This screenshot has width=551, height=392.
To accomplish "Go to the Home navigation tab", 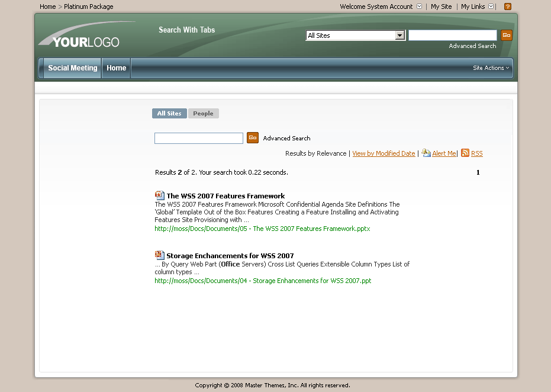I will (116, 68).
